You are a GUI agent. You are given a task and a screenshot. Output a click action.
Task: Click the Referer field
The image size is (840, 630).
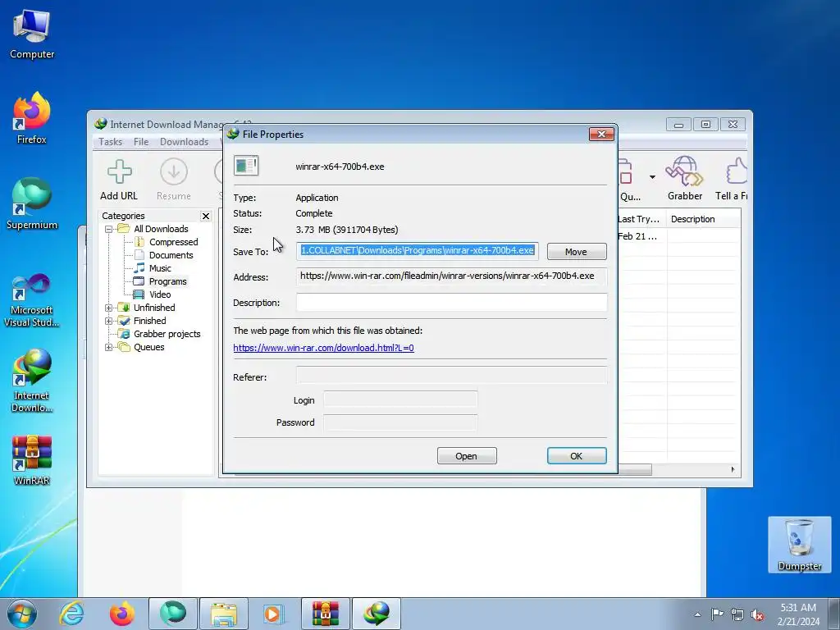click(452, 375)
